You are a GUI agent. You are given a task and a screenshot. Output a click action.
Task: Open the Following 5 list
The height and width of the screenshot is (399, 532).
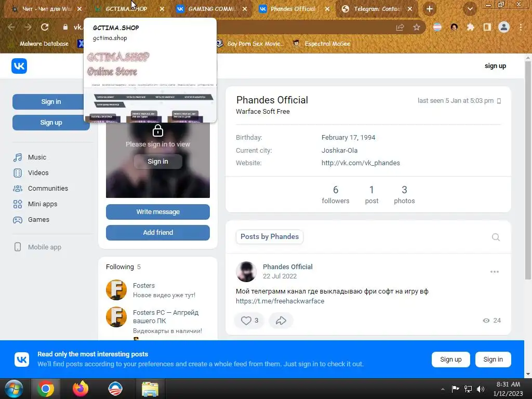coord(123,267)
